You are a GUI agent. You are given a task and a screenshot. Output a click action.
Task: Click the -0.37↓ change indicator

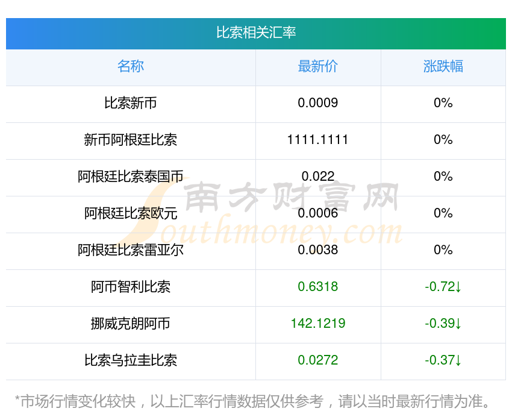pyautogui.click(x=443, y=360)
